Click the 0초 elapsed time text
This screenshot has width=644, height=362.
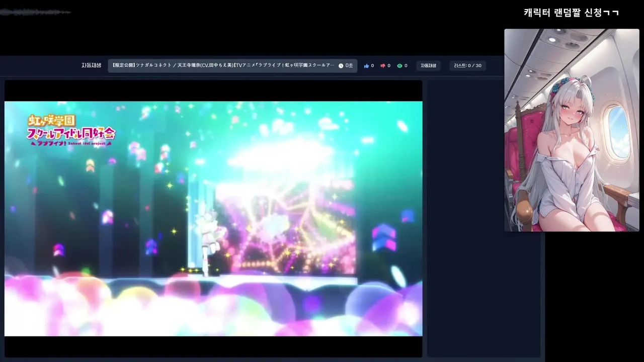pos(349,66)
